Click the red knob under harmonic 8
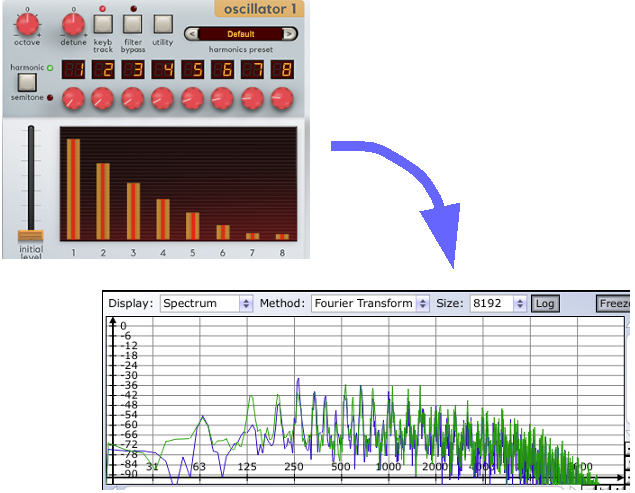The image size is (635, 493). click(x=282, y=98)
